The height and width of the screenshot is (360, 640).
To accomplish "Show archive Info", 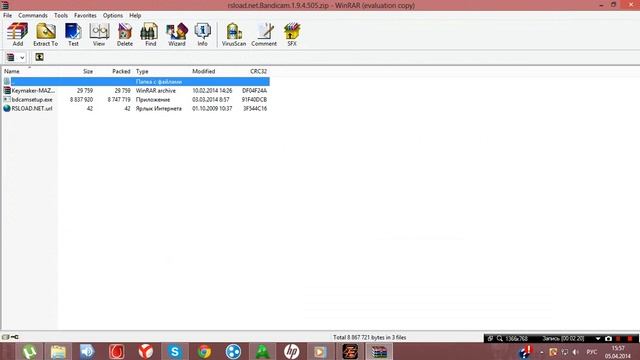I will (202, 34).
